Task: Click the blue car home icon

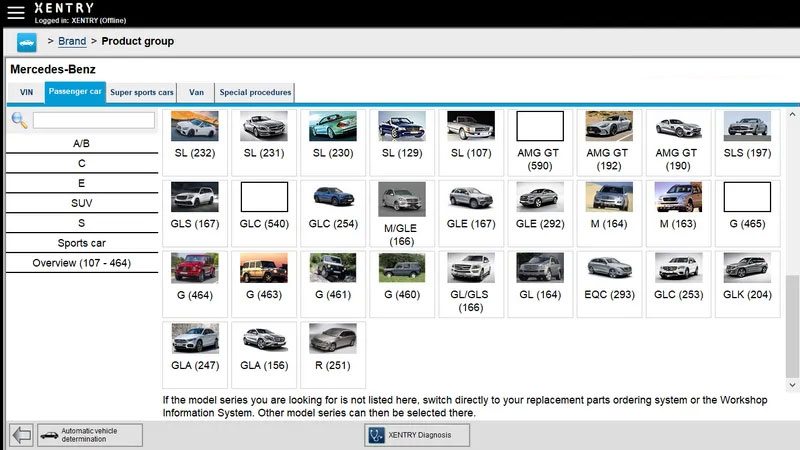Action: pyautogui.click(x=26, y=42)
